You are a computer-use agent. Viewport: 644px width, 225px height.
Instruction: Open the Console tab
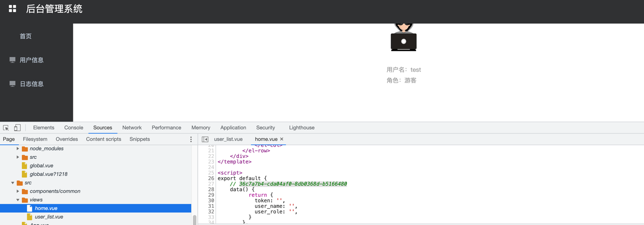pos(73,128)
